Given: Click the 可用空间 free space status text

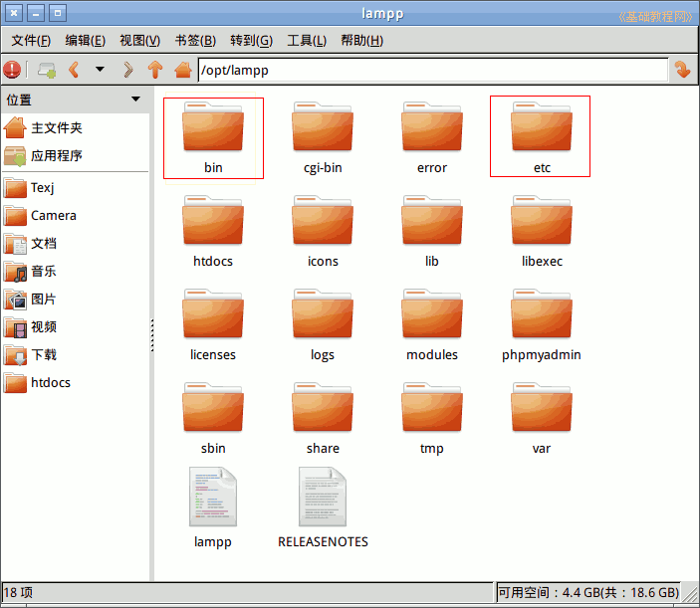Looking at the screenshot, I should 588,592.
